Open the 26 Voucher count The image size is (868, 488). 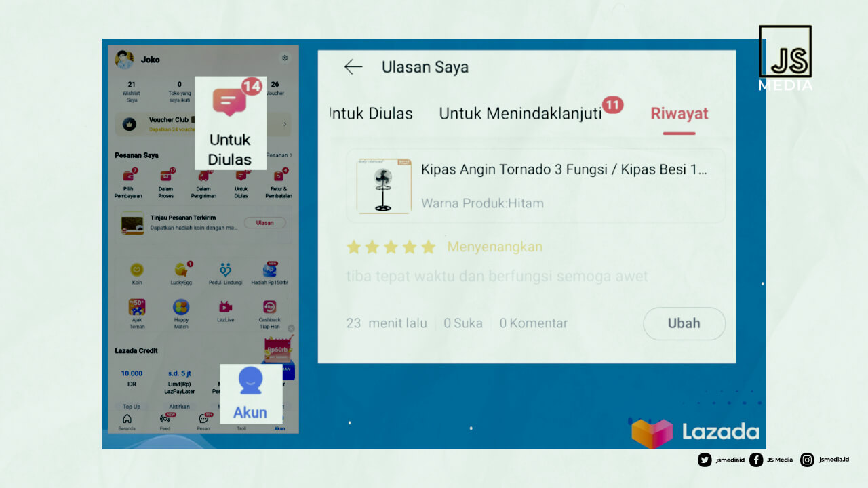tap(275, 88)
